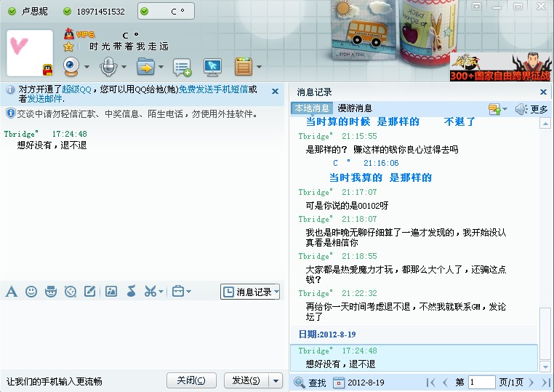The height and width of the screenshot is (392, 554).
Task: Click 查找 to search message history
Action: (310, 383)
